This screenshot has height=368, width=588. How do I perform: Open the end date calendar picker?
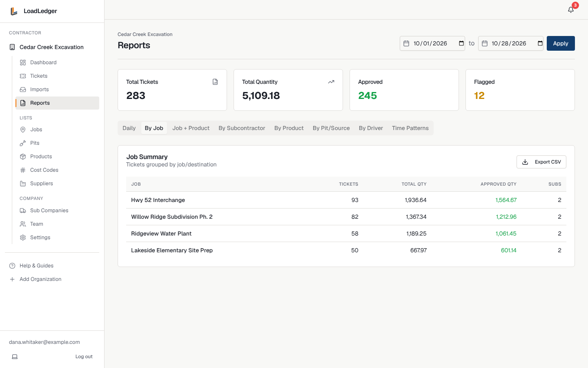tap(540, 43)
